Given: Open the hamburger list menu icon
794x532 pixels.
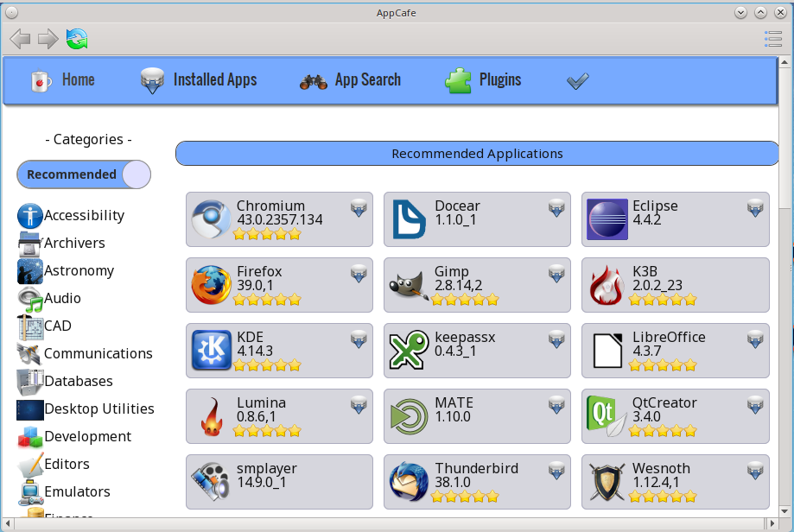Looking at the screenshot, I should click(773, 39).
